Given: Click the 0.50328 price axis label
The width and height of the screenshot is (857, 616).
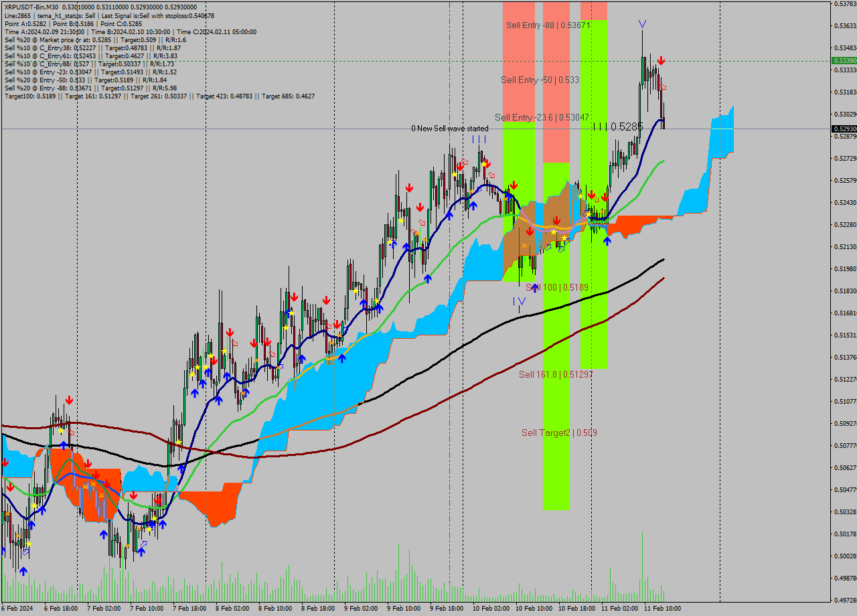Looking at the screenshot, I should point(845,512).
